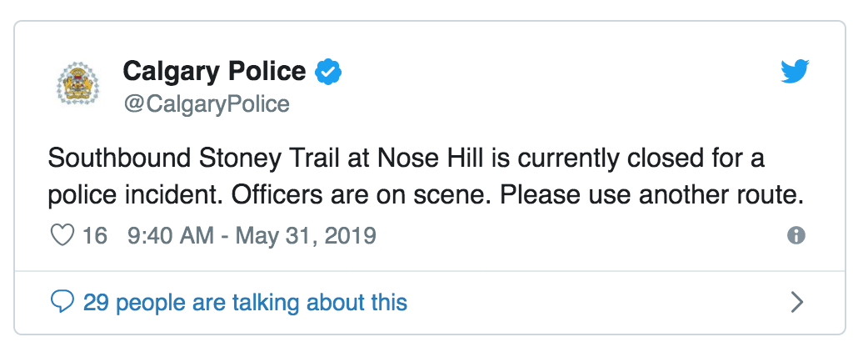This screenshot has height=352, width=868.
Task: Open the 9:40 AM tweet timestamp
Action: pos(171,236)
